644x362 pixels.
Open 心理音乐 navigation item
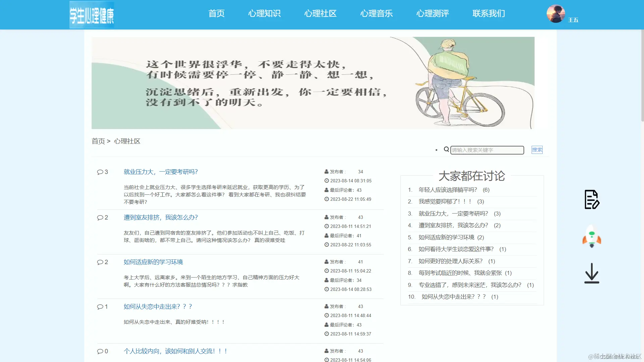[x=377, y=13]
